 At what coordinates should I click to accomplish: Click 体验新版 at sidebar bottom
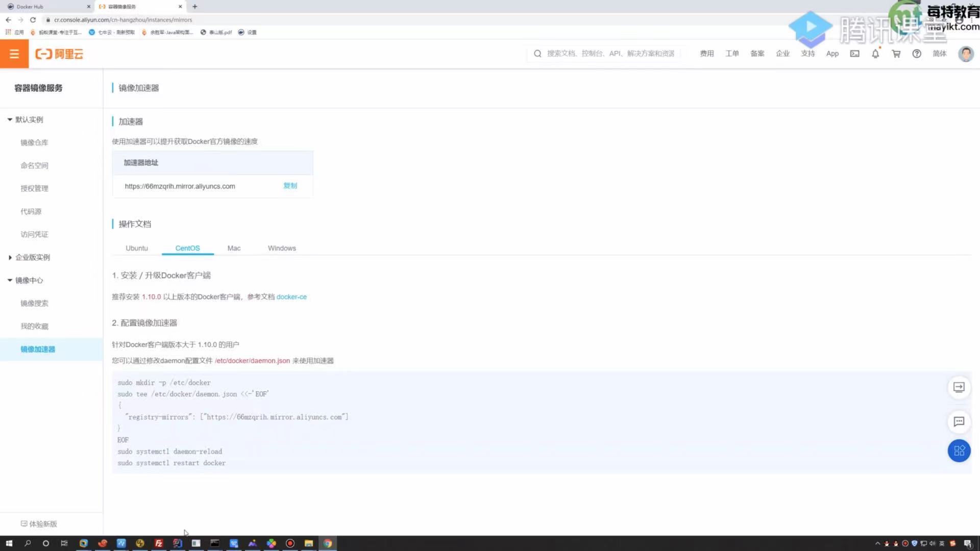[39, 524]
